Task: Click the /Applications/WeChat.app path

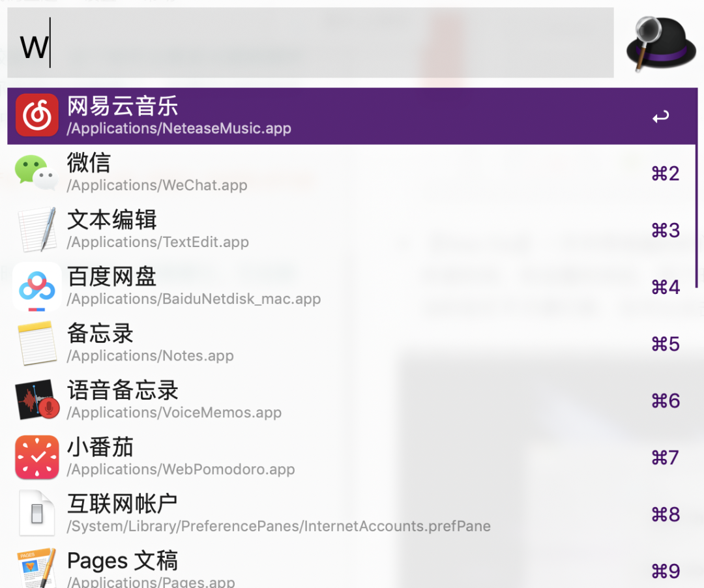Action: pyautogui.click(x=157, y=185)
